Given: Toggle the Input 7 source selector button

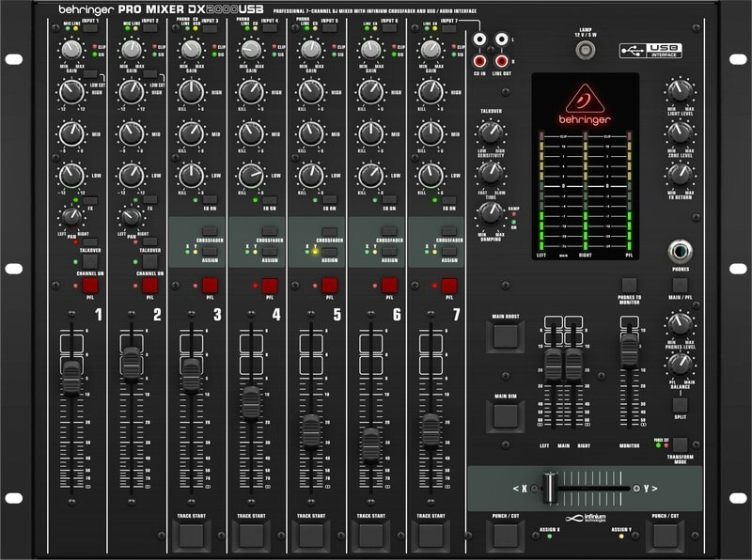Looking at the screenshot, I should tap(449, 28).
